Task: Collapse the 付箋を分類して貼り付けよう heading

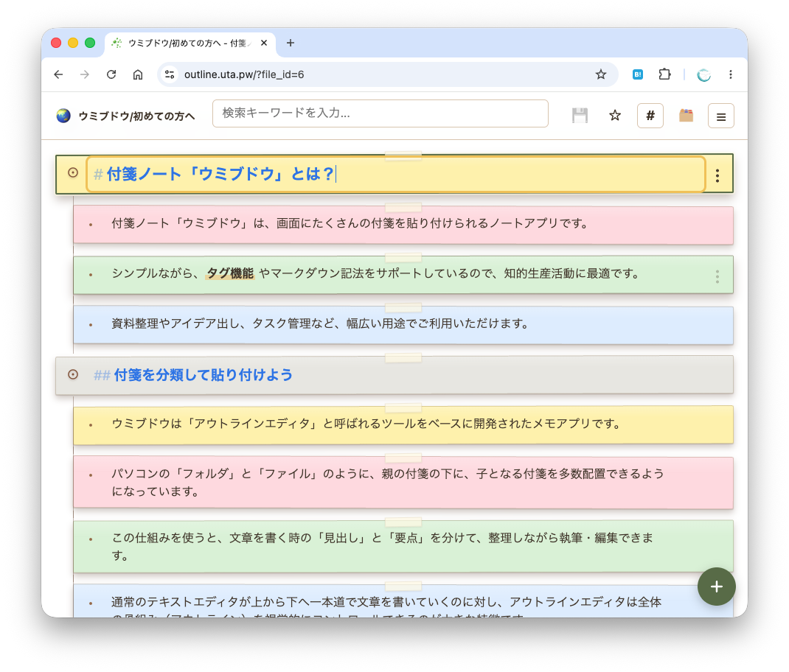Action: tap(73, 374)
